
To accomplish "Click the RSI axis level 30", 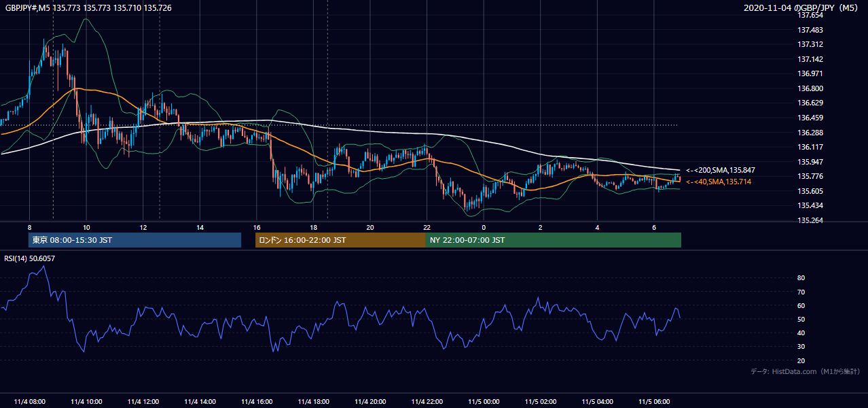I will click(x=801, y=346).
